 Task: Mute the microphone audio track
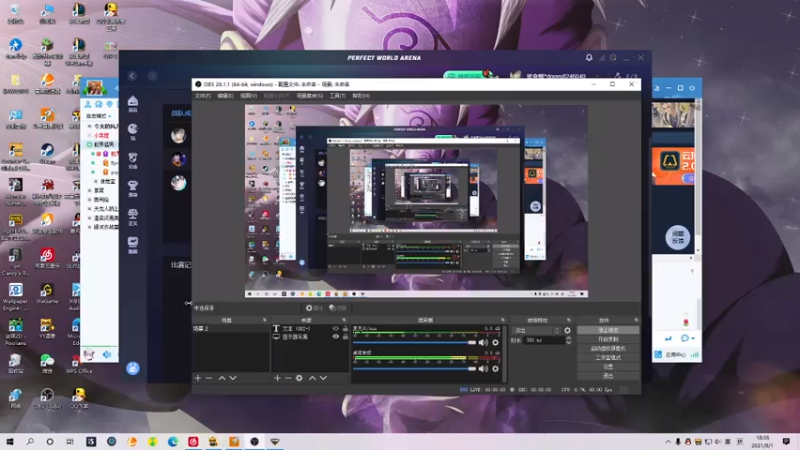click(483, 342)
